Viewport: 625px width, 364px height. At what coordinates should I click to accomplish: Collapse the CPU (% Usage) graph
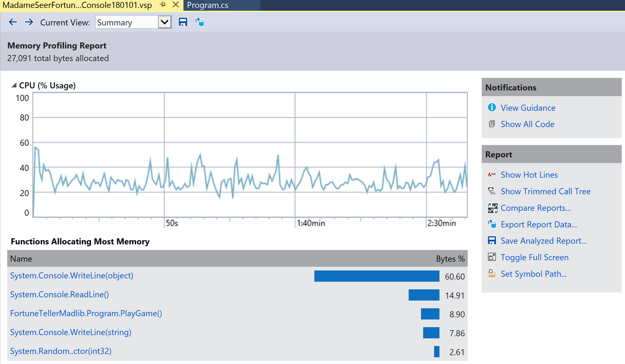click(14, 85)
